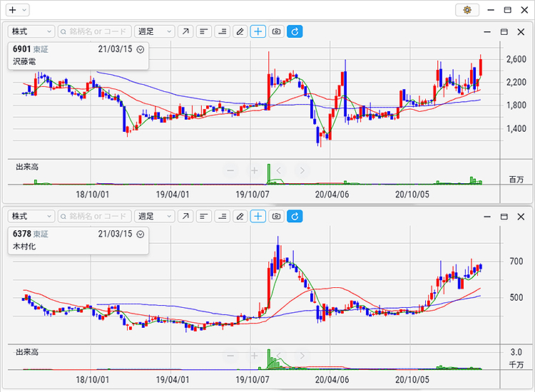Screen dimensions: 535x392
Task: Open the settings gear in the title bar
Action: [x=467, y=10]
